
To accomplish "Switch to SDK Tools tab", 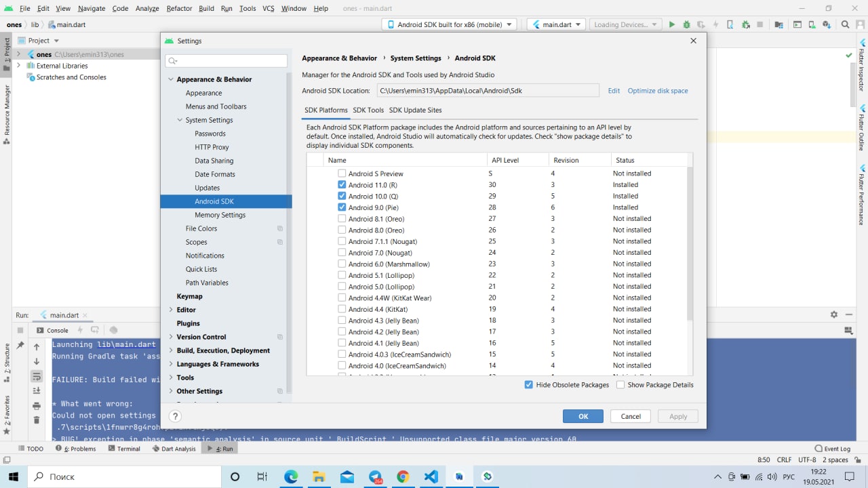I will click(368, 110).
